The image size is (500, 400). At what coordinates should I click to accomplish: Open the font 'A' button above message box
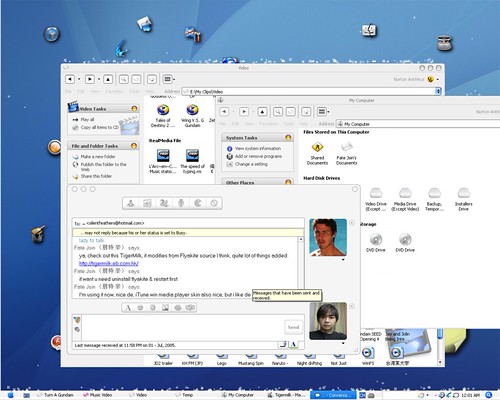click(x=128, y=308)
